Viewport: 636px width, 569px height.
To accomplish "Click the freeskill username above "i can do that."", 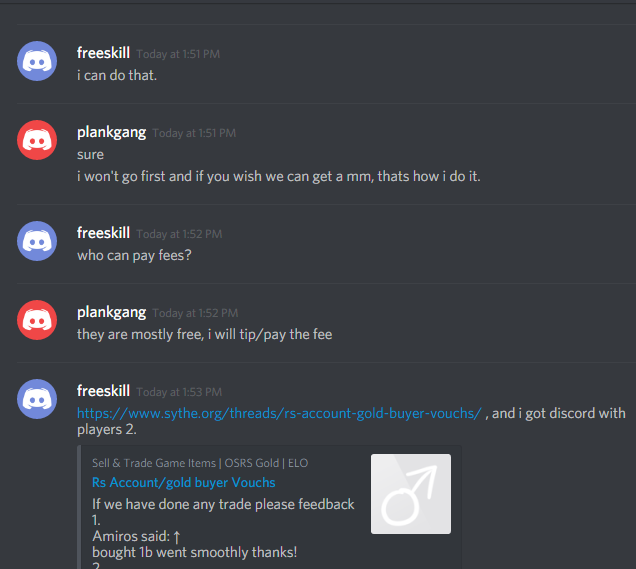I will (x=103, y=53).
